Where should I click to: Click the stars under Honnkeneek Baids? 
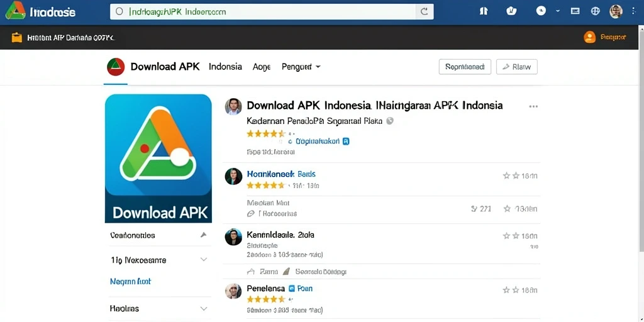tap(266, 186)
